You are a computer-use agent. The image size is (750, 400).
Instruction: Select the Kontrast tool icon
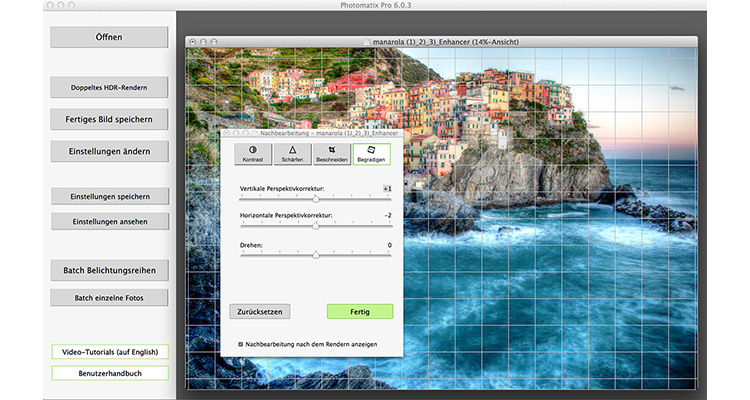252,154
